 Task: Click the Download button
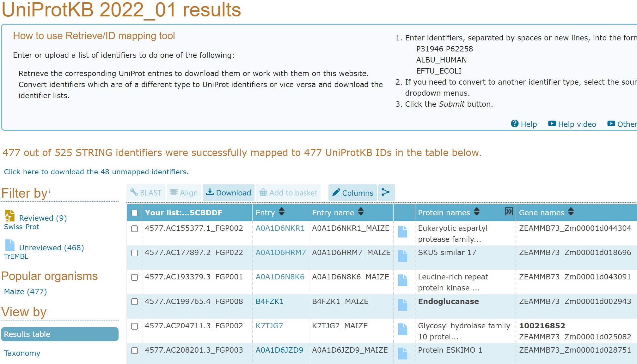tap(229, 193)
